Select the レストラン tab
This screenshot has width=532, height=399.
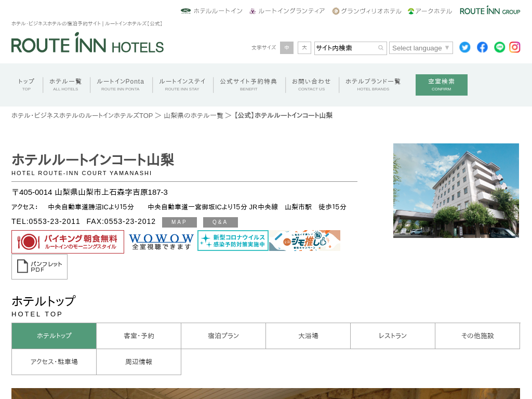(393, 336)
